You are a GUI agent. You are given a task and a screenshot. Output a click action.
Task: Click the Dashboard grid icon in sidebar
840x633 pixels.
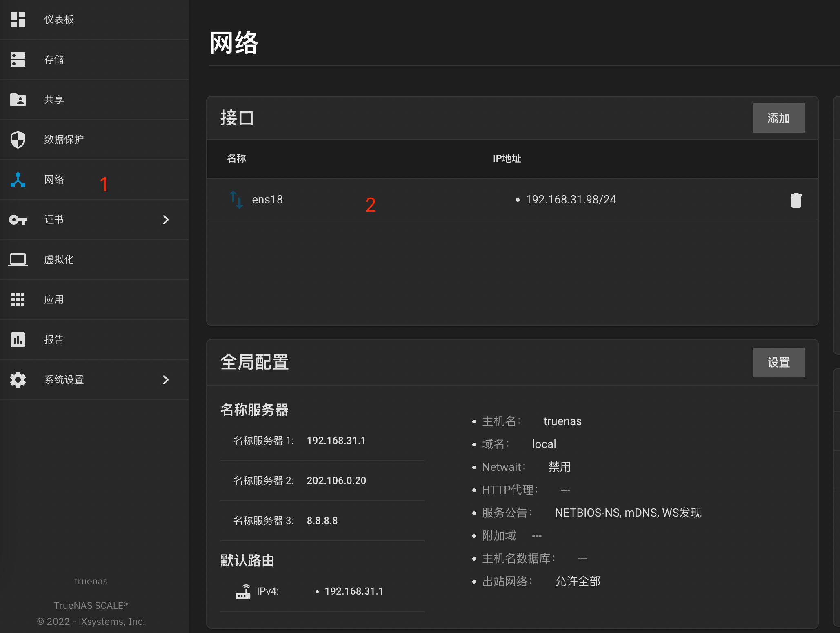point(18,19)
